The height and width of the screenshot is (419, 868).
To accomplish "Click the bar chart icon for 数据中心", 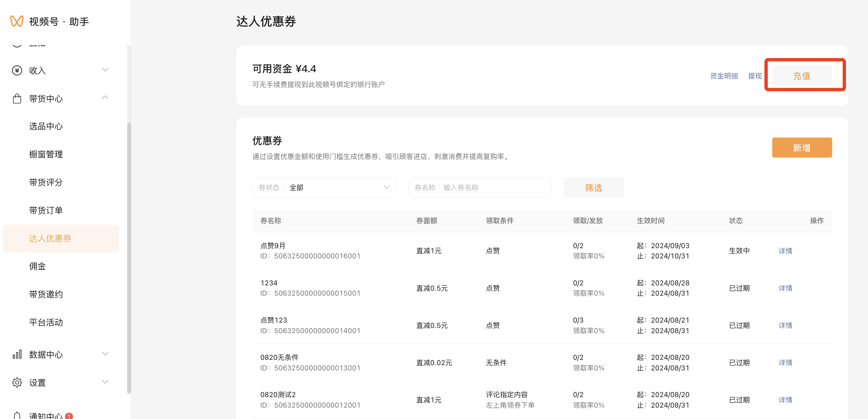I will pos(17,354).
